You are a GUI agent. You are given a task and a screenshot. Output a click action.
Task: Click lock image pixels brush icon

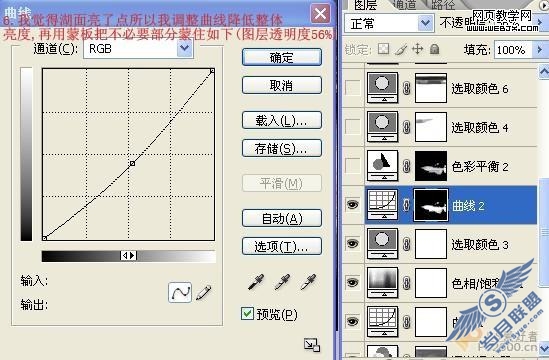pos(401,49)
